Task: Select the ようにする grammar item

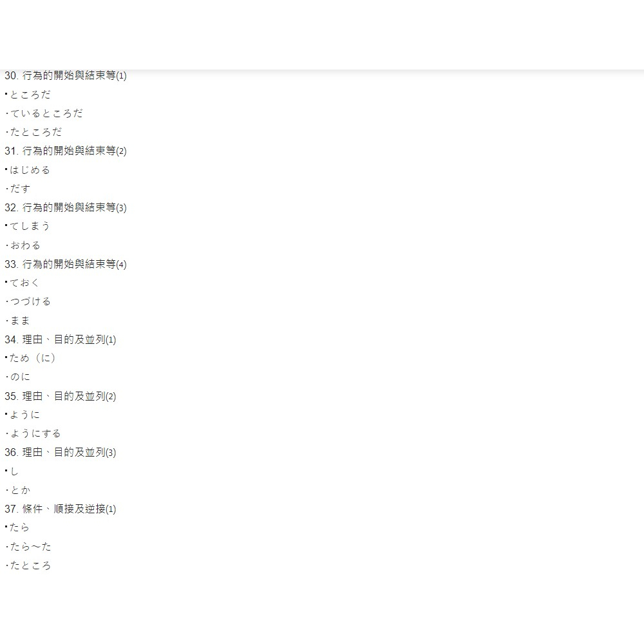Action: pyautogui.click(x=36, y=433)
